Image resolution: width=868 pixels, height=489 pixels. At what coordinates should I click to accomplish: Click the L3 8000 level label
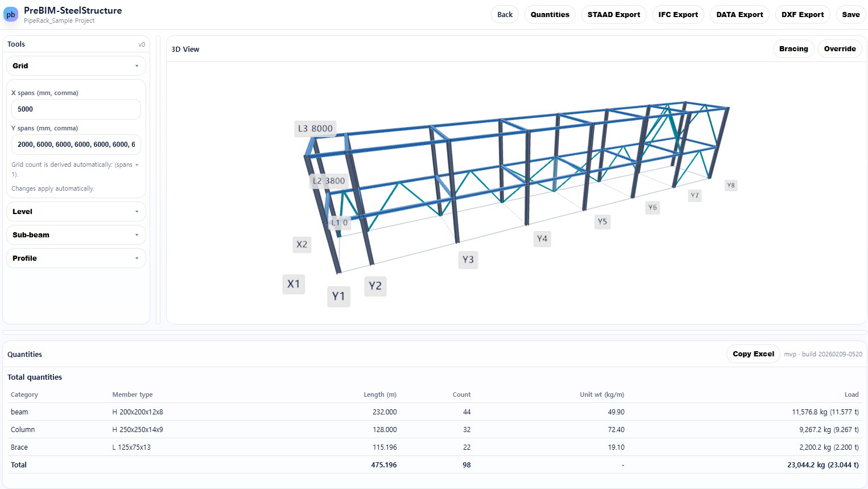(315, 129)
